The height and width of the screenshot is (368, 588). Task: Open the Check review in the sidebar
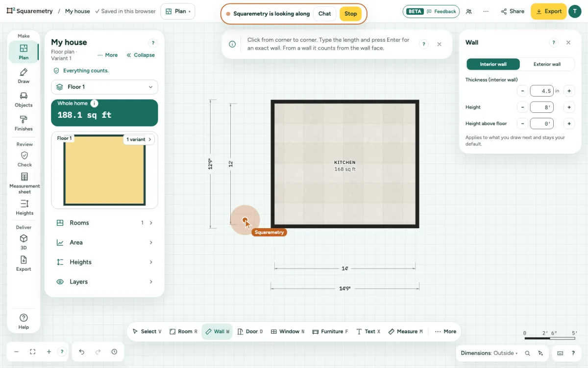coord(24,159)
